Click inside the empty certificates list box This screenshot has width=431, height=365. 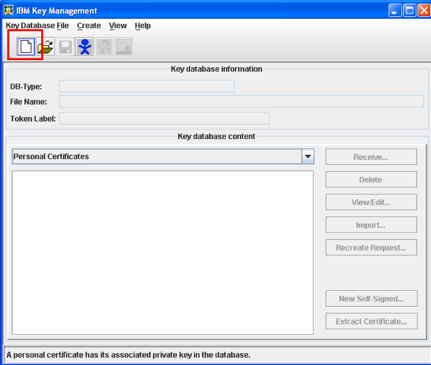point(163,252)
